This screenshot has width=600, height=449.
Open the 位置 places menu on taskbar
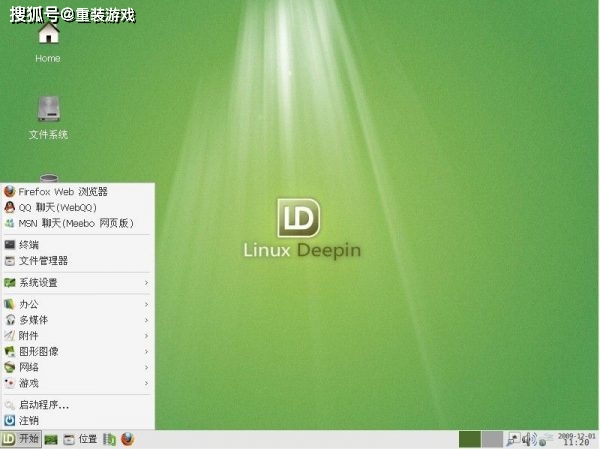[88, 439]
